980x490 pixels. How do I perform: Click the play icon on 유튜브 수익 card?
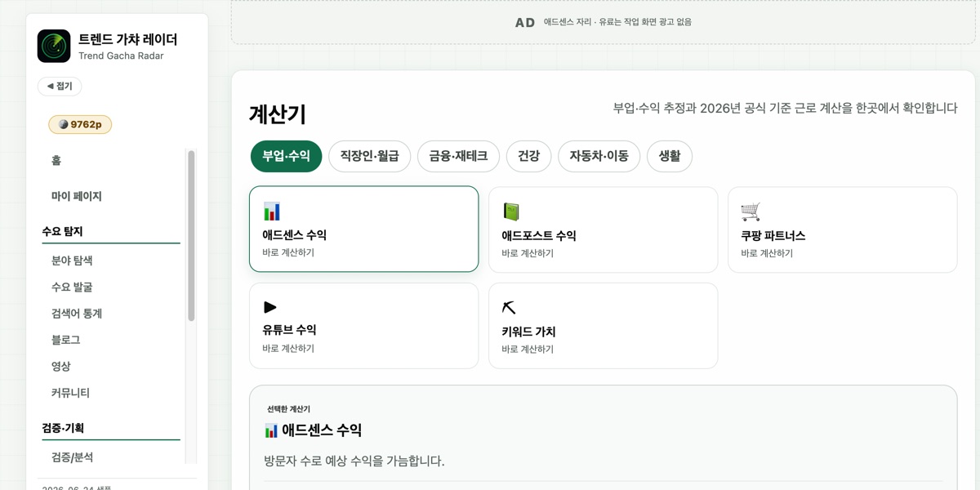(x=270, y=307)
